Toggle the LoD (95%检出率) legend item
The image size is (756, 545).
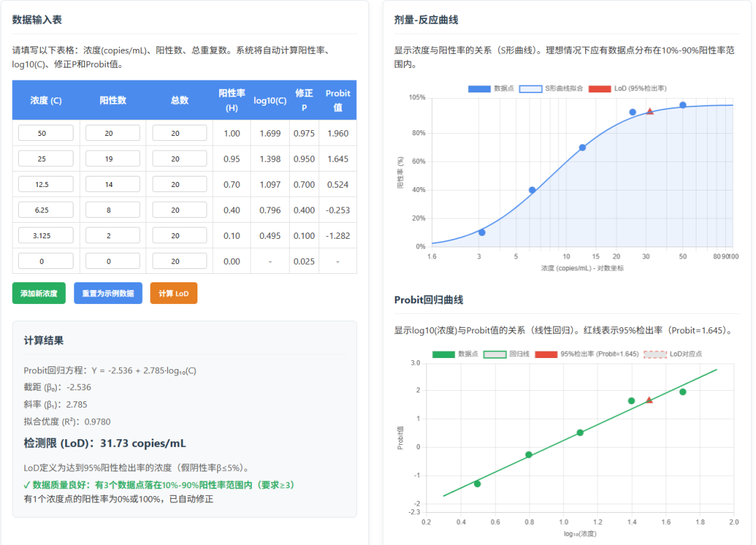[x=627, y=89]
